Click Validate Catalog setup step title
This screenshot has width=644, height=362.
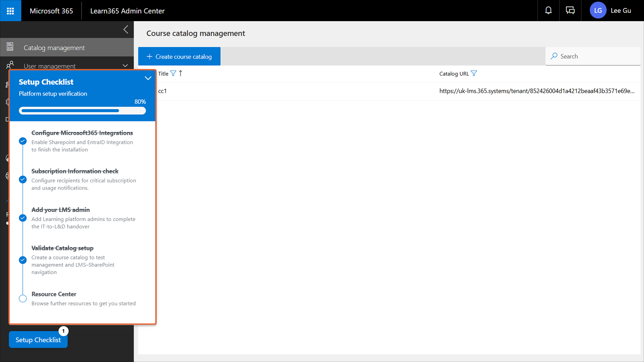(62, 248)
